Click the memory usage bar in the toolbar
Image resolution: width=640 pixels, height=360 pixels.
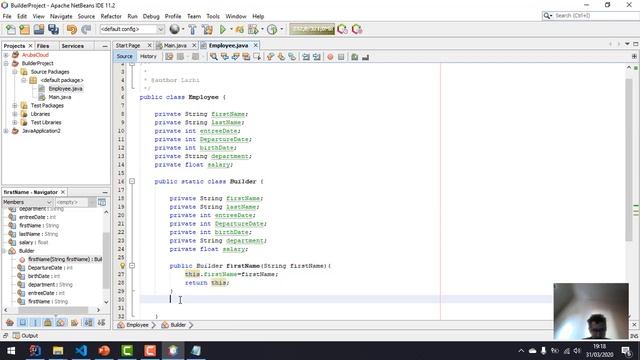coord(312,29)
